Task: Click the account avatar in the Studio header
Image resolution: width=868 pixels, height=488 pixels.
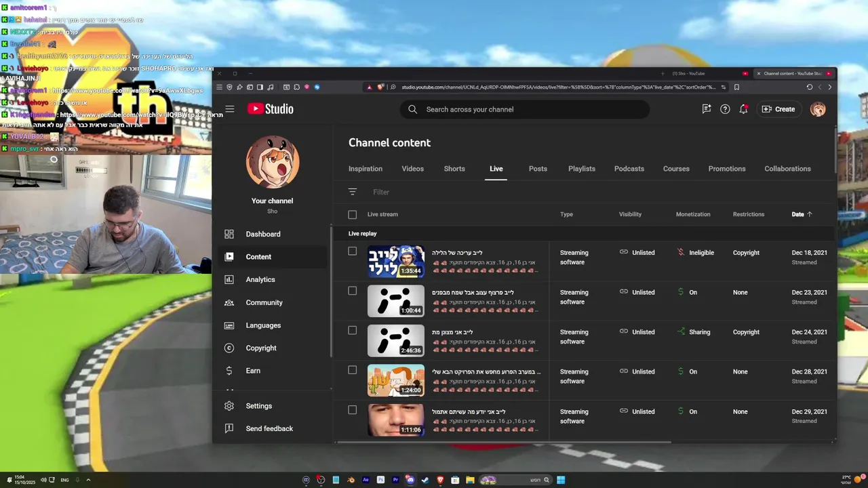Action: [x=818, y=109]
